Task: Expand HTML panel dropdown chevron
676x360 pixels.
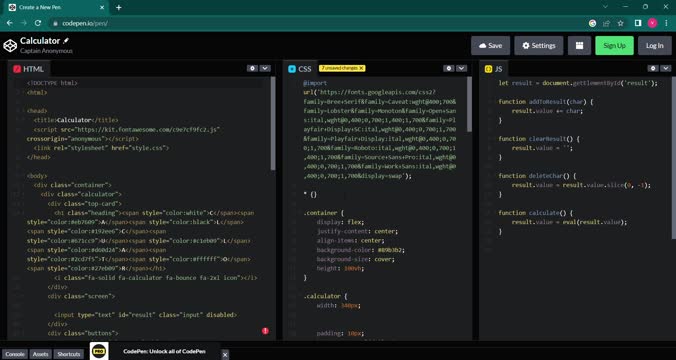Action: [x=265, y=69]
